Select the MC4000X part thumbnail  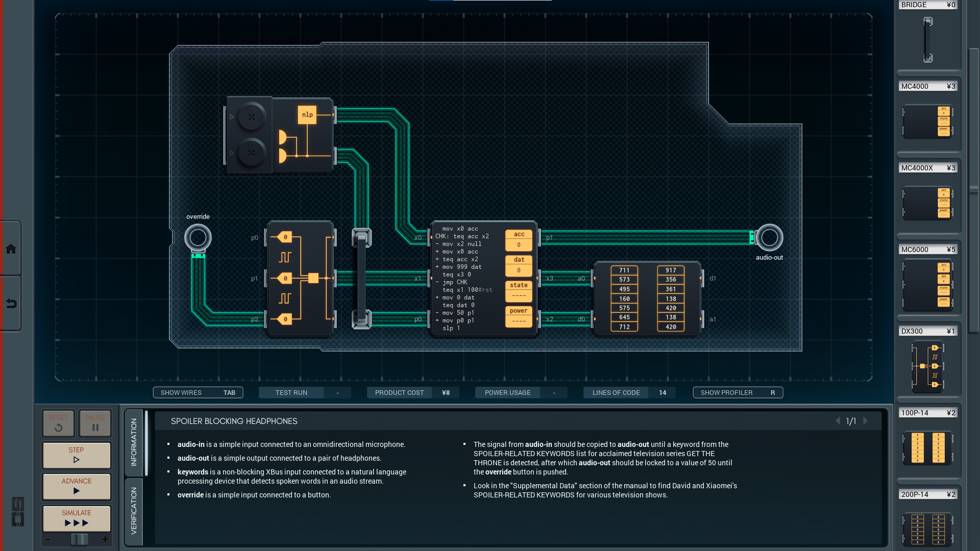[927, 203]
